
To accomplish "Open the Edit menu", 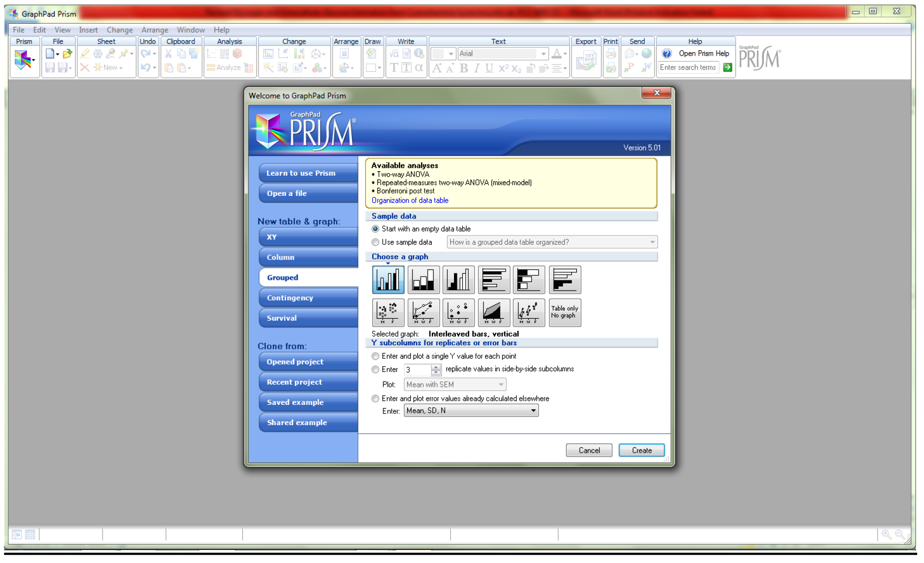I will (x=39, y=30).
